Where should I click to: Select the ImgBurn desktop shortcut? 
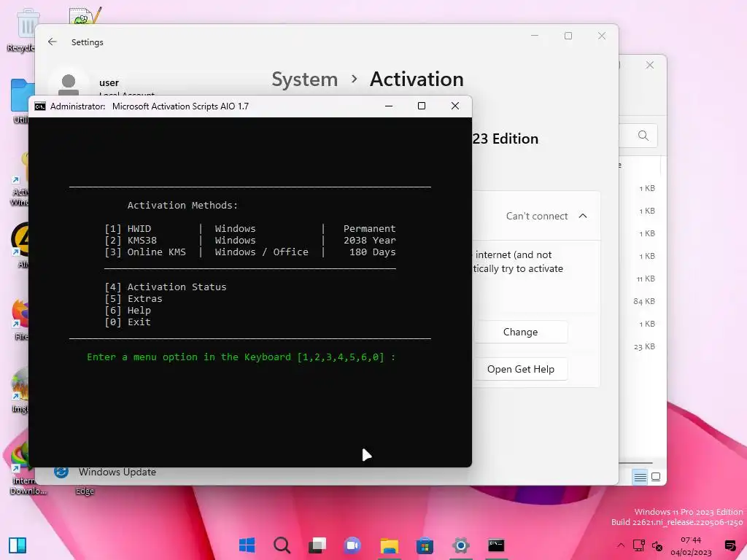pyautogui.click(x=20, y=391)
